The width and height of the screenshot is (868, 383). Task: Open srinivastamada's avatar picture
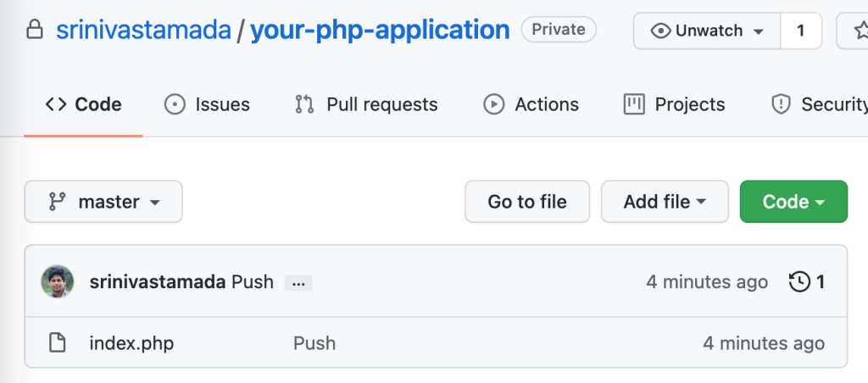[58, 281]
